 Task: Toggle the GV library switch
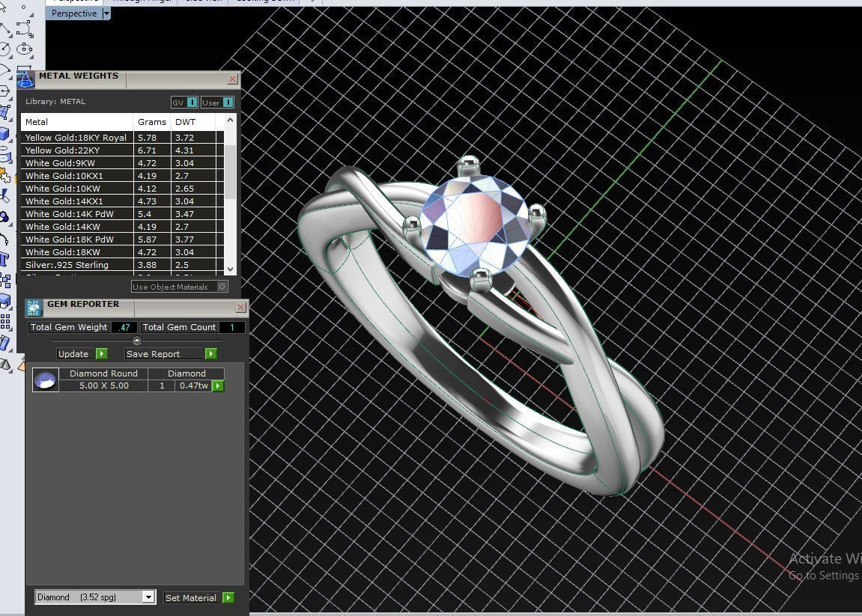(184, 103)
